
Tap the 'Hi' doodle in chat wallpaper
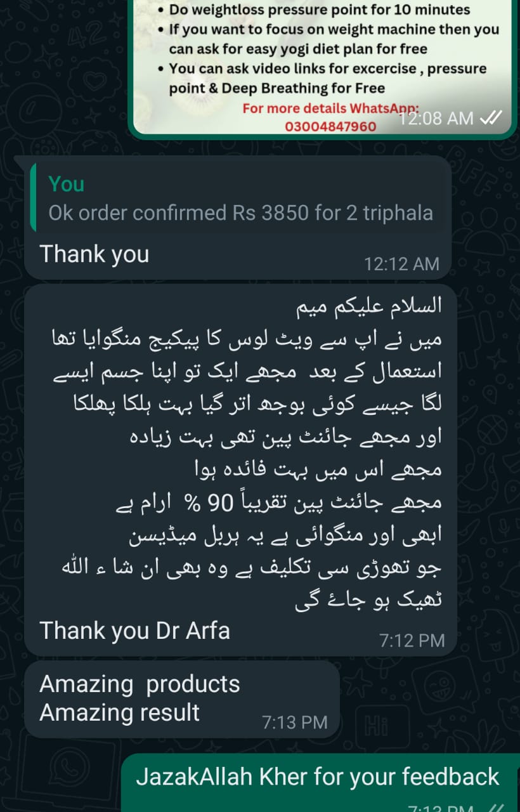(x=377, y=724)
